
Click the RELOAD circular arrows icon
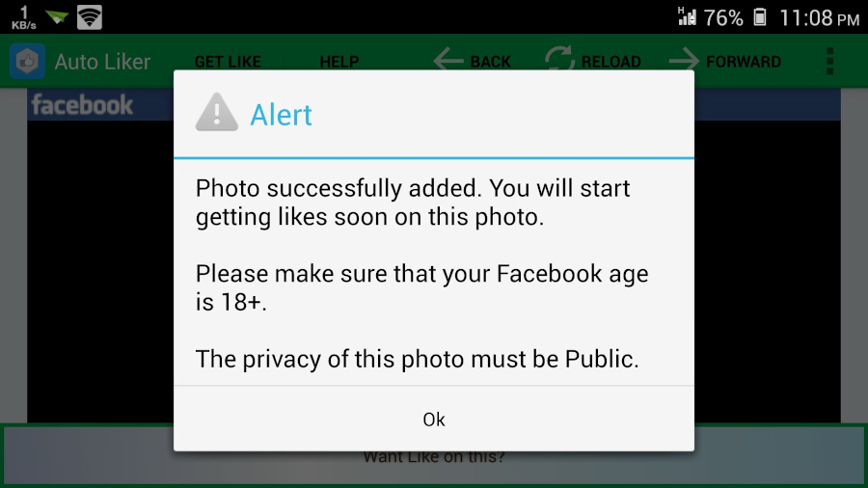[x=559, y=59]
